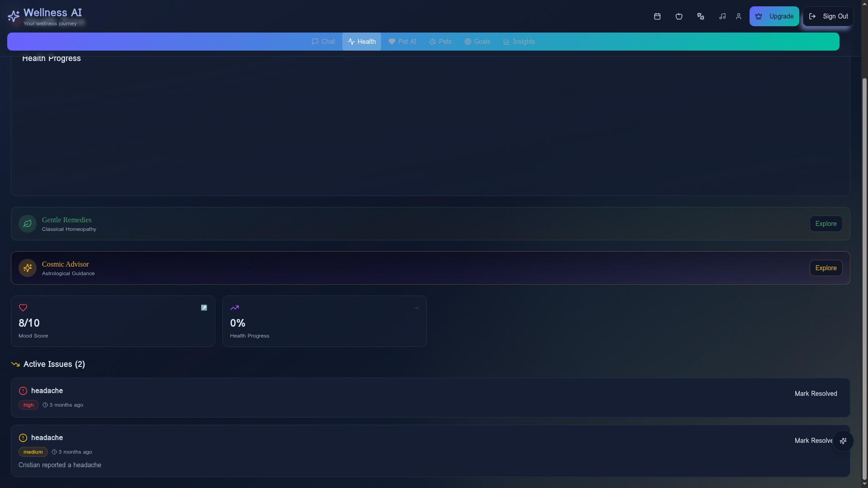Select the dumbbell fitness icon
Viewport: 868px width, 488px height.
[x=700, y=16]
